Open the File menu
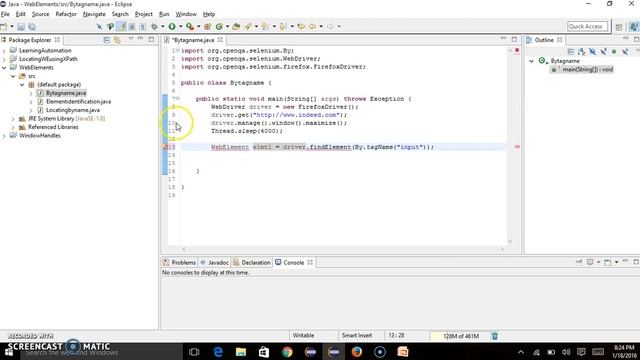 5,14
